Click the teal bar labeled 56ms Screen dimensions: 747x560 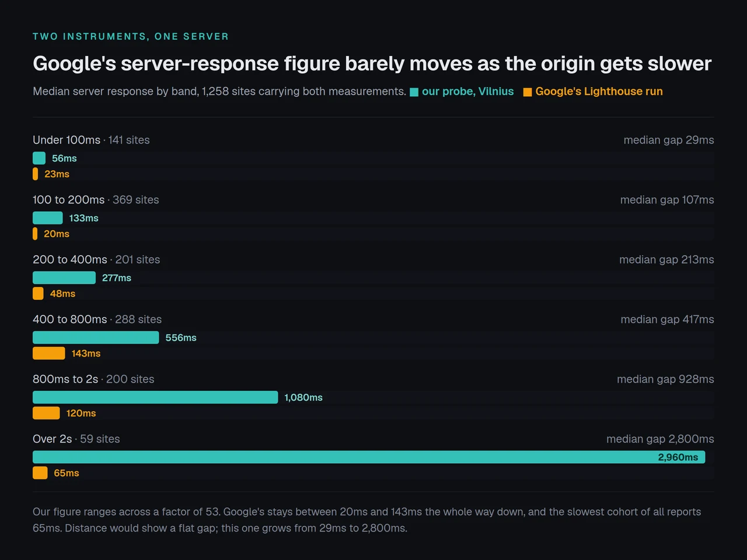[39, 158]
